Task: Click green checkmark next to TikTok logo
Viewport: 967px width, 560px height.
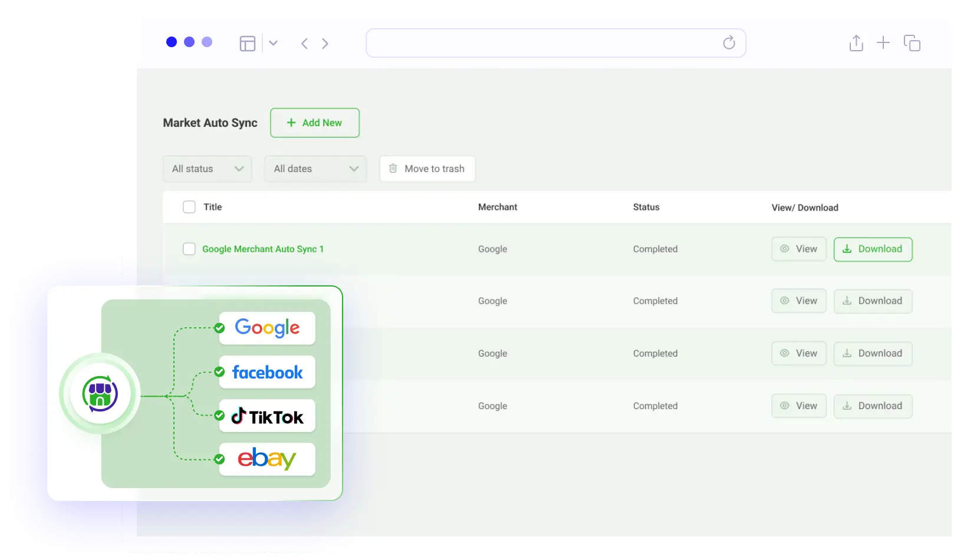Action: 219,416
